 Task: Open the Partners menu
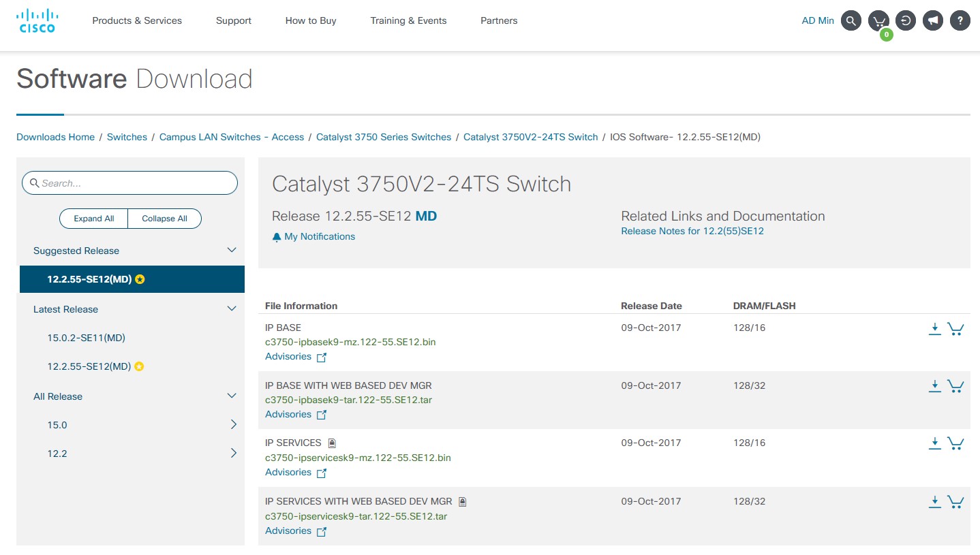pyautogui.click(x=499, y=20)
